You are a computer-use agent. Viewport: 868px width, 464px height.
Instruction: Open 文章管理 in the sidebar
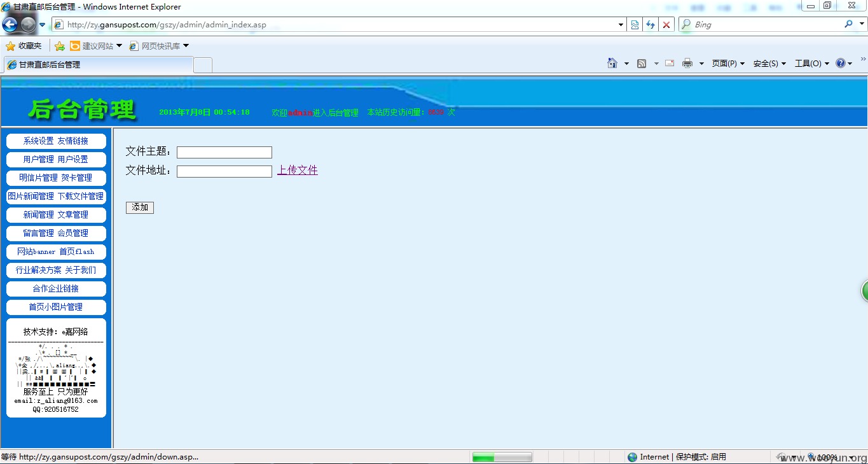[73, 215]
